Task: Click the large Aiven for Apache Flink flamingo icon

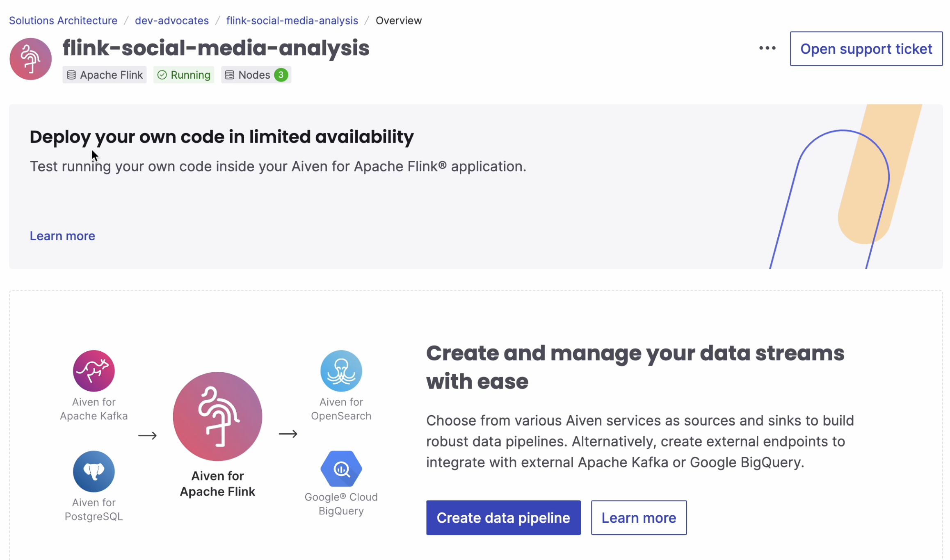Action: 217,416
